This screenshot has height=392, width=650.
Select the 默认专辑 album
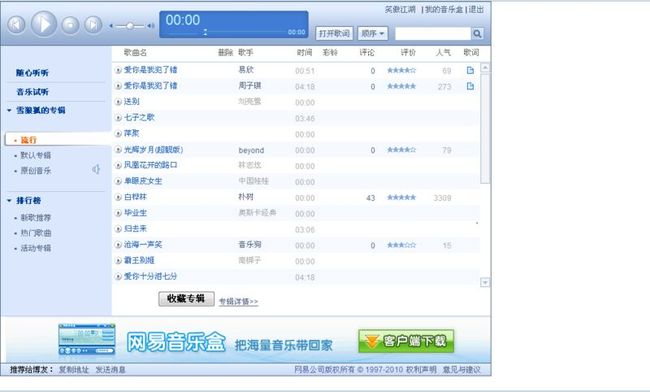pos(36,155)
